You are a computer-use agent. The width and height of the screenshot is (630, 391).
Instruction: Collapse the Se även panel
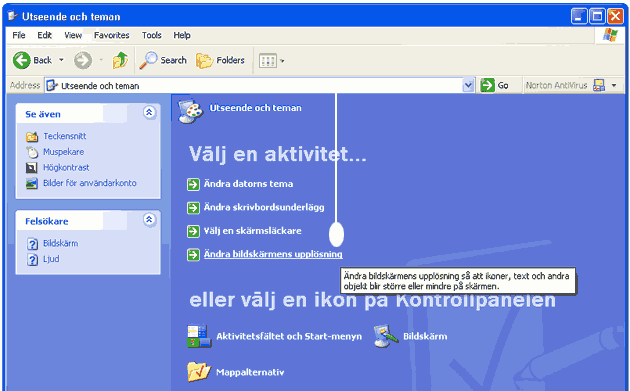[149, 113]
